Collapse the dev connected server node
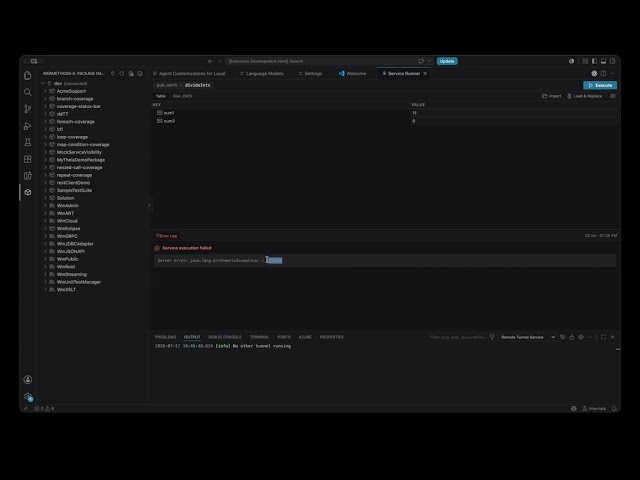 pyautogui.click(x=43, y=83)
